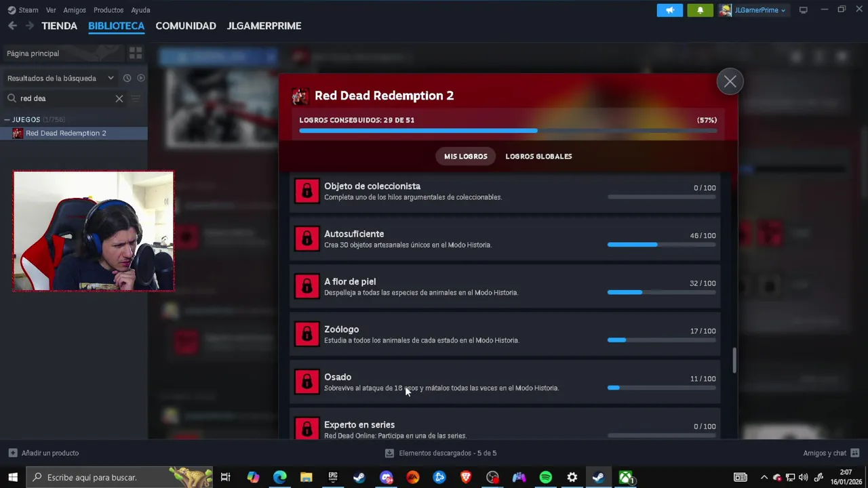This screenshot has height=488, width=868.
Task: Select Red Dead Redemption 2 in the library list
Action: click(x=73, y=133)
